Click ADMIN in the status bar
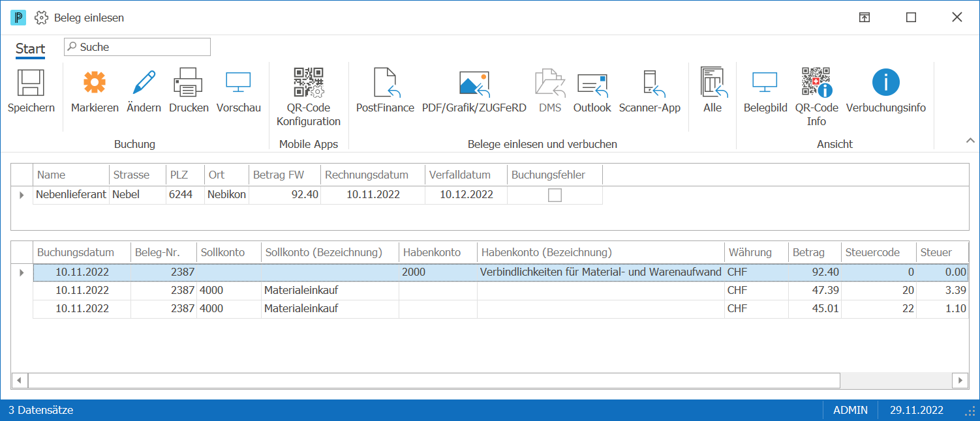This screenshot has height=421, width=980. (x=850, y=411)
